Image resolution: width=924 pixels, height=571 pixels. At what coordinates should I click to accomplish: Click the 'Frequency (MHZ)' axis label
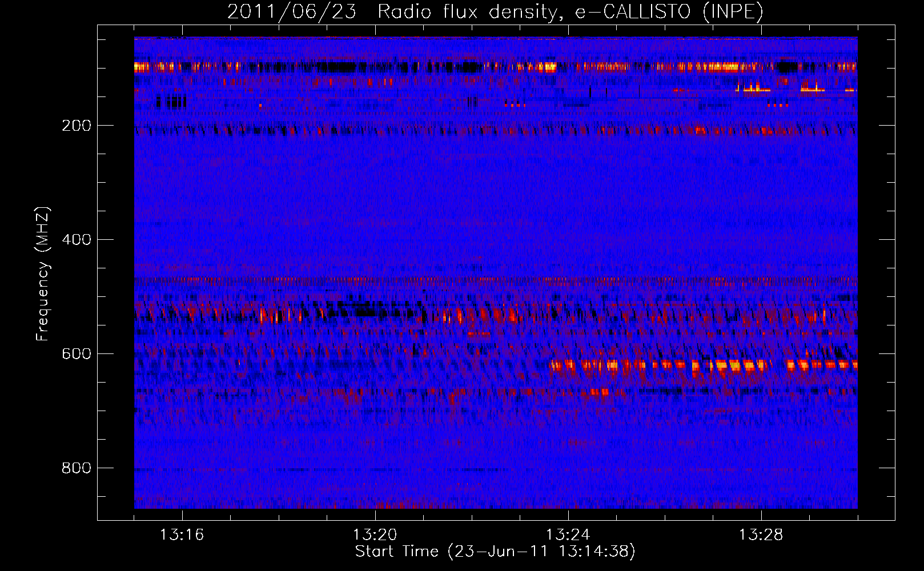click(x=42, y=274)
